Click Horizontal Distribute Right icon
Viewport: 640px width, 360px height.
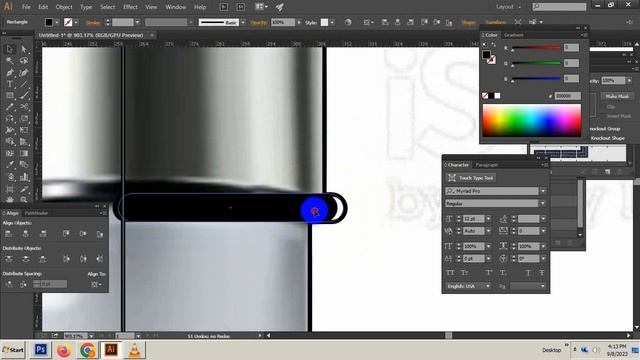coord(100,259)
